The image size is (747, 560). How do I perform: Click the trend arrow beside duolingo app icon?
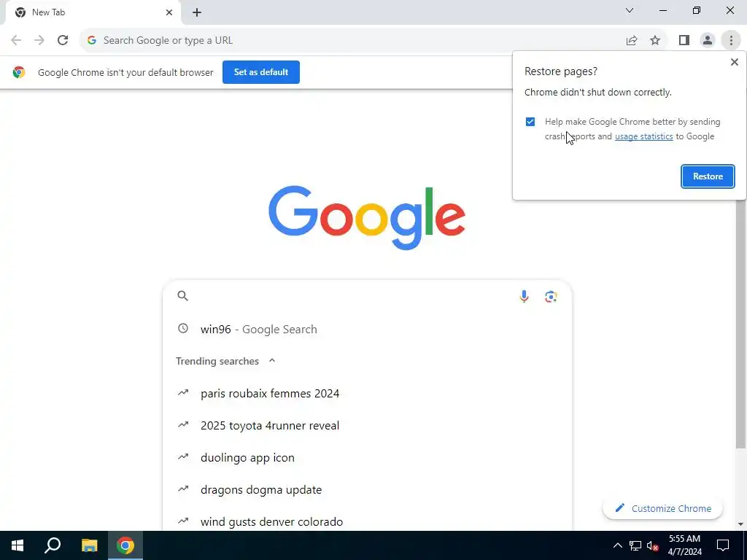click(183, 457)
